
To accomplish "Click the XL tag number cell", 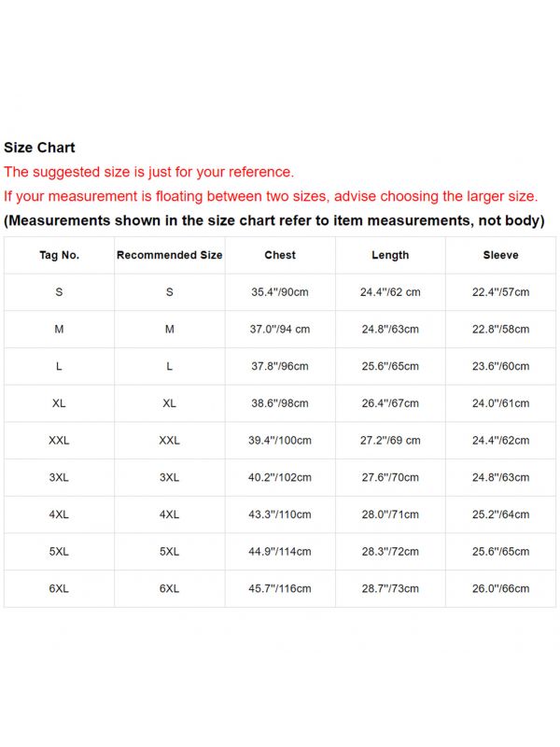I will pos(59,403).
